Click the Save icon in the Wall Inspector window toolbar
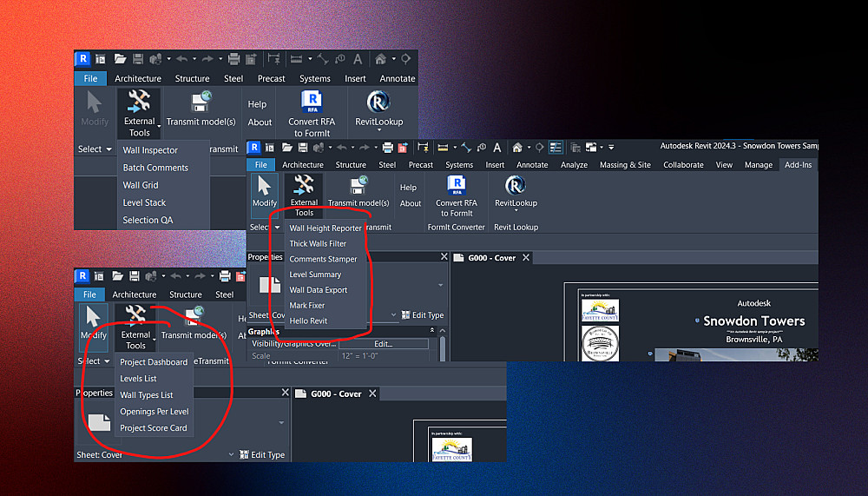 138,59
